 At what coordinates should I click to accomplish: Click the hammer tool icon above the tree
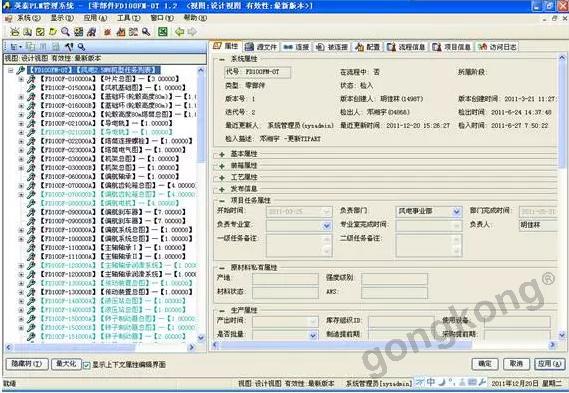[69, 46]
